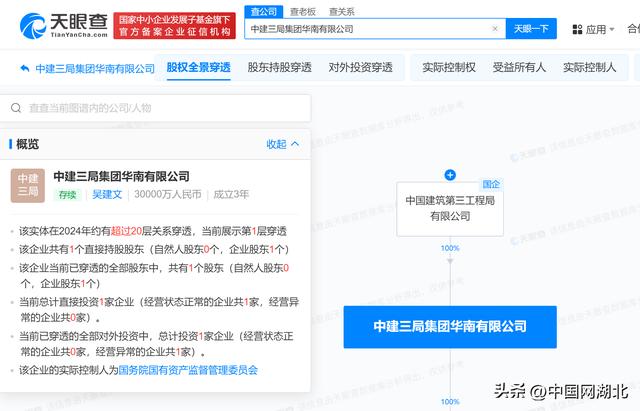Open legal representative 吴建文 link
This screenshot has height=411, width=640.
[107, 194]
